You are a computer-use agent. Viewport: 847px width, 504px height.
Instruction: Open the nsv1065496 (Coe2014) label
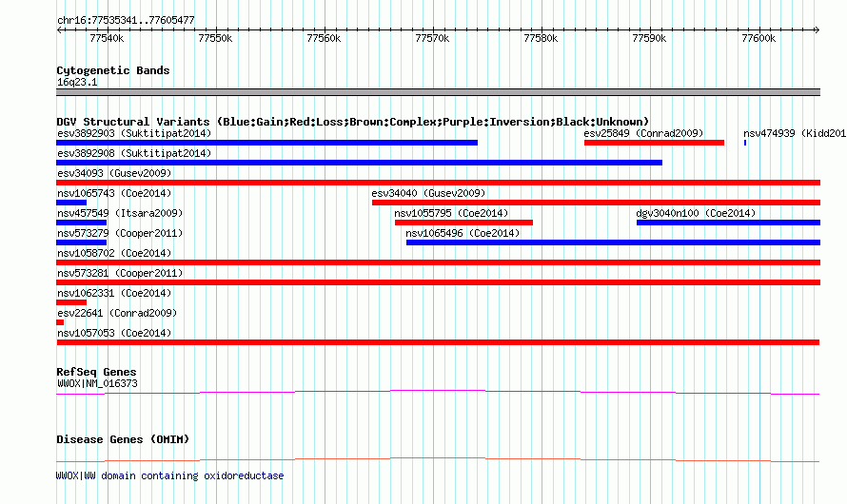pos(463,233)
